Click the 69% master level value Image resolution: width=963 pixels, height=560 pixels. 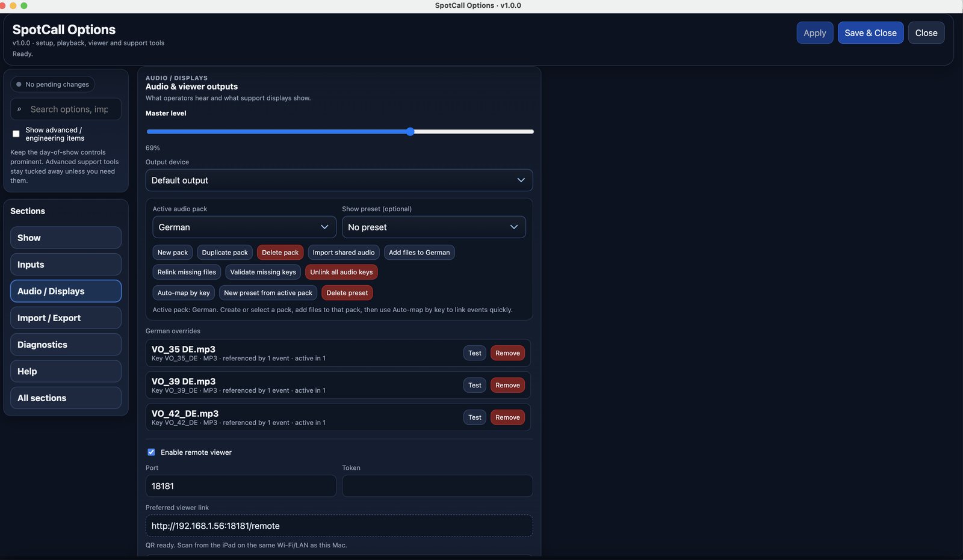153,148
